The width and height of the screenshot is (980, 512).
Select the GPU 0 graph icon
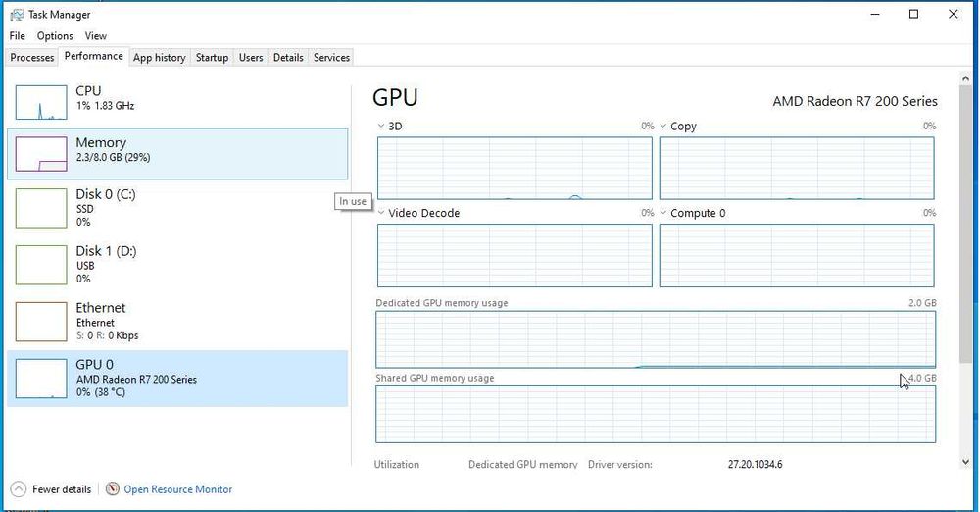pyautogui.click(x=41, y=379)
